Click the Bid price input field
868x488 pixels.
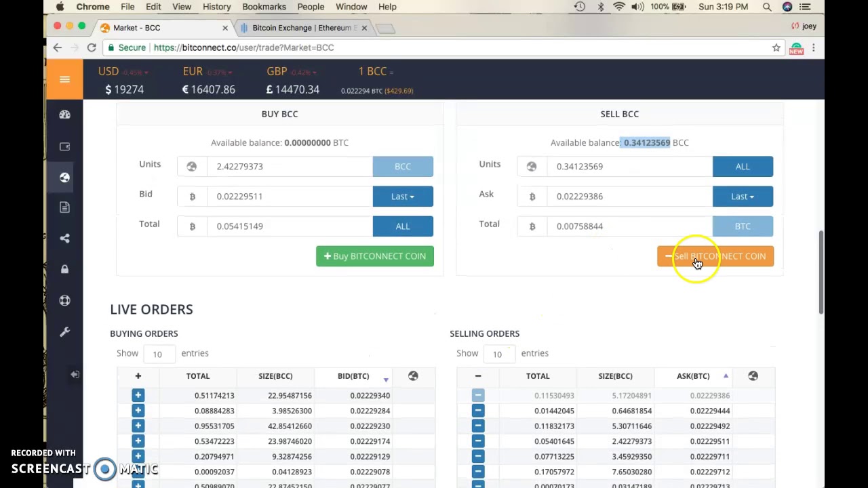[x=290, y=197]
